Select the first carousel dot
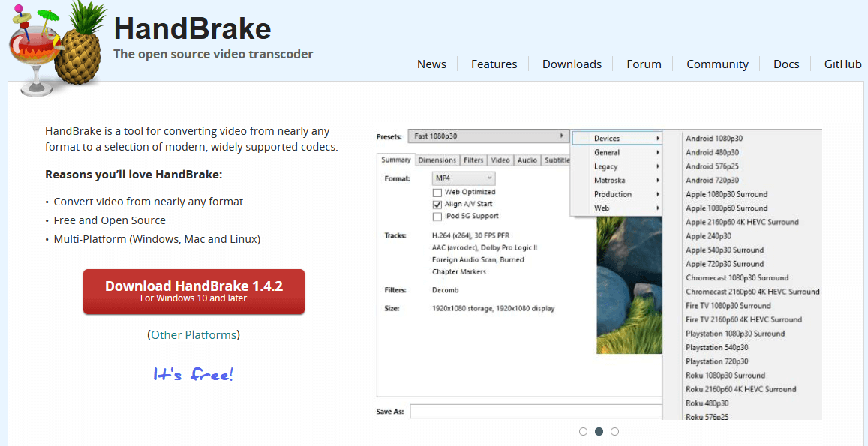Viewport: 868px width, 446px height. click(583, 431)
